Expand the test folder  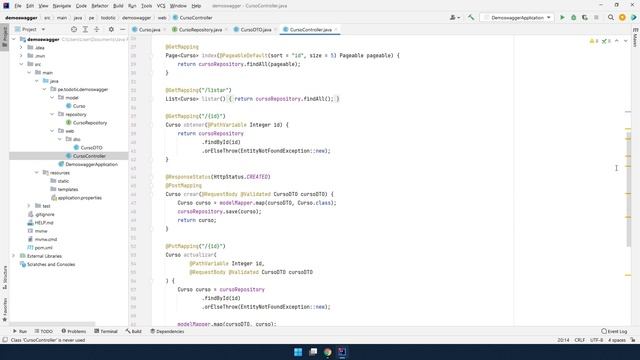pyautogui.click(x=29, y=206)
